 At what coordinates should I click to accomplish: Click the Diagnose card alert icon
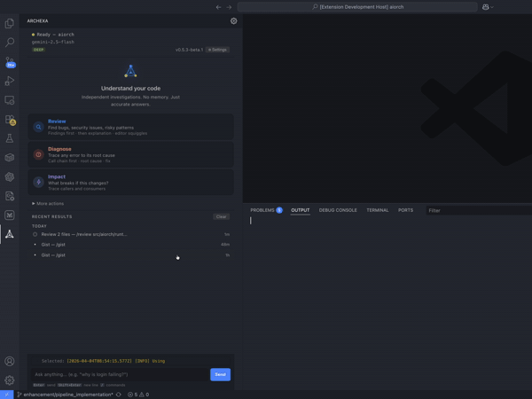coord(39,154)
